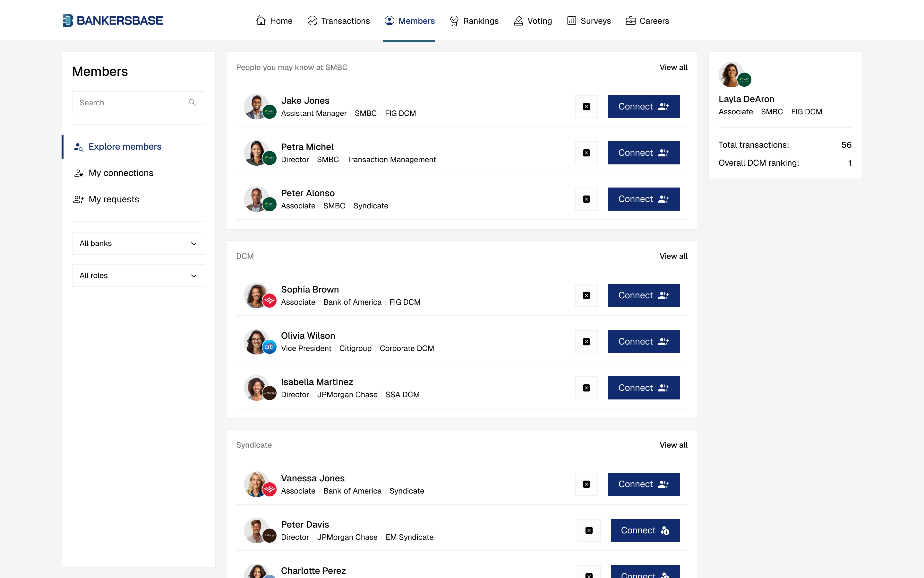The height and width of the screenshot is (578, 924).
Task: View all Syndicate members
Action: coord(673,445)
